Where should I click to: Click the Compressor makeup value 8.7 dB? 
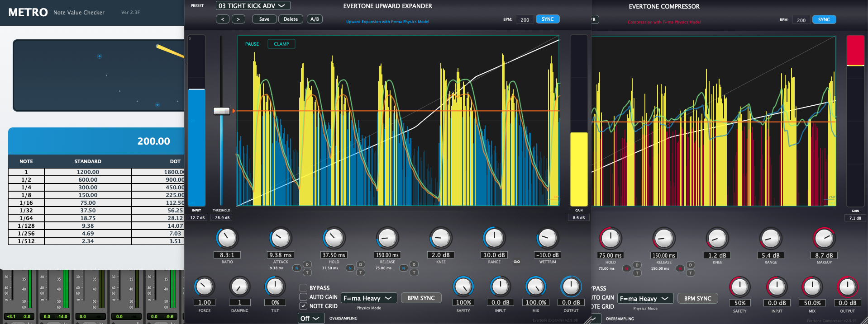[x=824, y=255]
